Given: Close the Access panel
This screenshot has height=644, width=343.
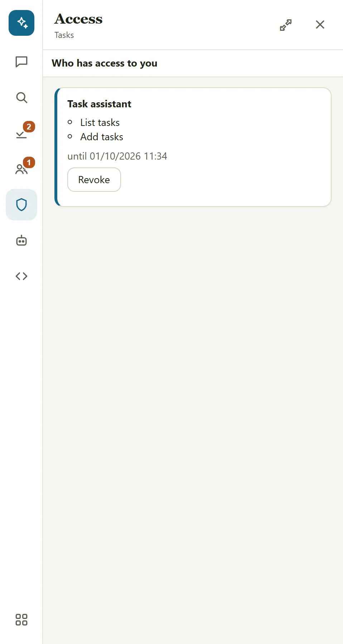Looking at the screenshot, I should (x=320, y=24).
